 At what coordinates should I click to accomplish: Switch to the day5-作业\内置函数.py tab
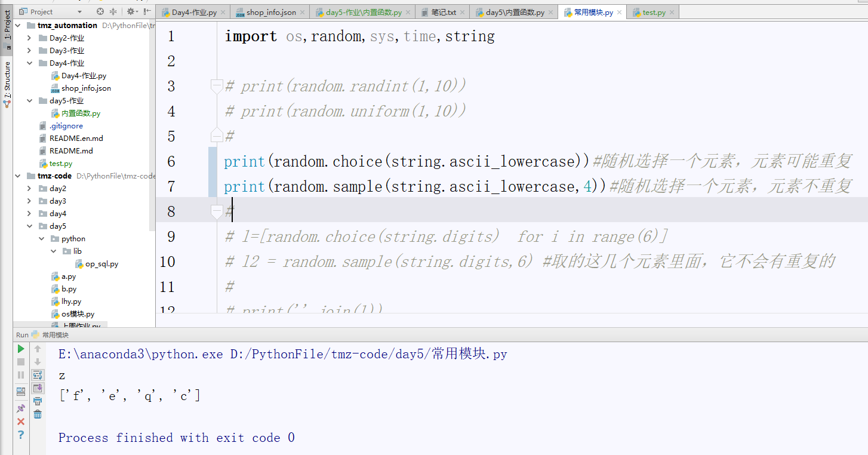coord(364,12)
